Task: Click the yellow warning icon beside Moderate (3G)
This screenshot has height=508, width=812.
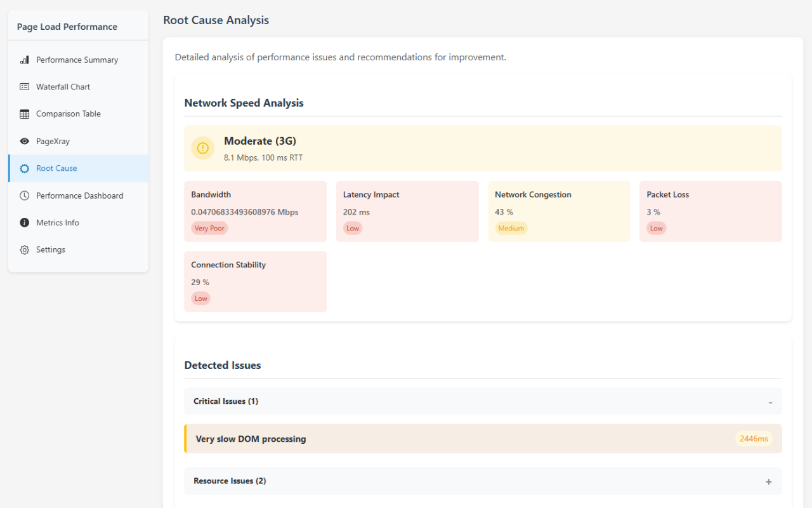Action: click(x=203, y=148)
